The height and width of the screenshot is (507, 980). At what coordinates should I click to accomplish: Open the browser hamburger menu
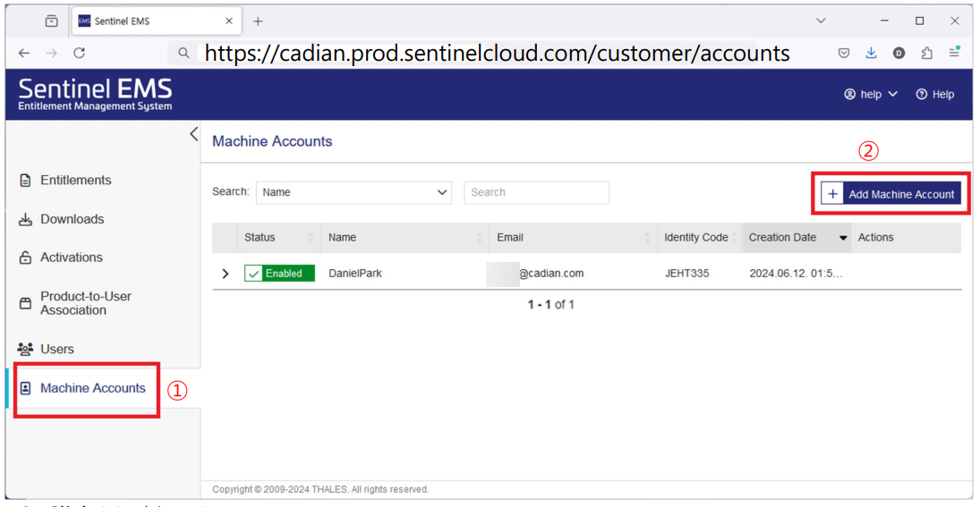954,53
